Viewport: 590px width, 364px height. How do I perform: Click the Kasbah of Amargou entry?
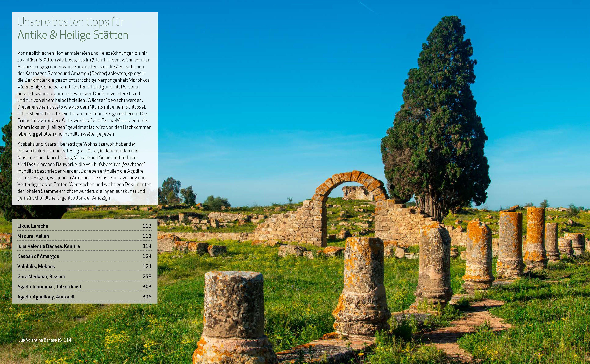(x=38, y=256)
